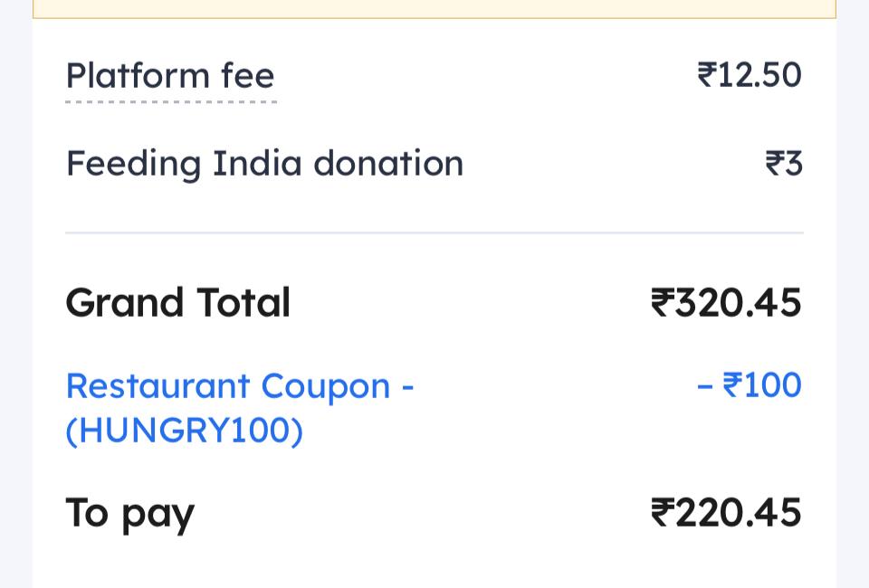The image size is (869, 588).
Task: Click the ₹220.45 to pay amount
Action: [726, 513]
